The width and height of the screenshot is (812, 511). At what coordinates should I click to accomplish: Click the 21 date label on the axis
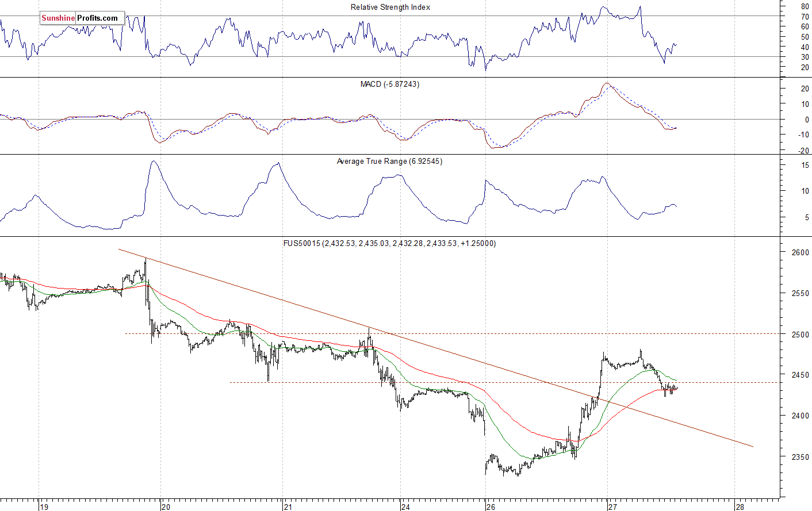(288, 507)
